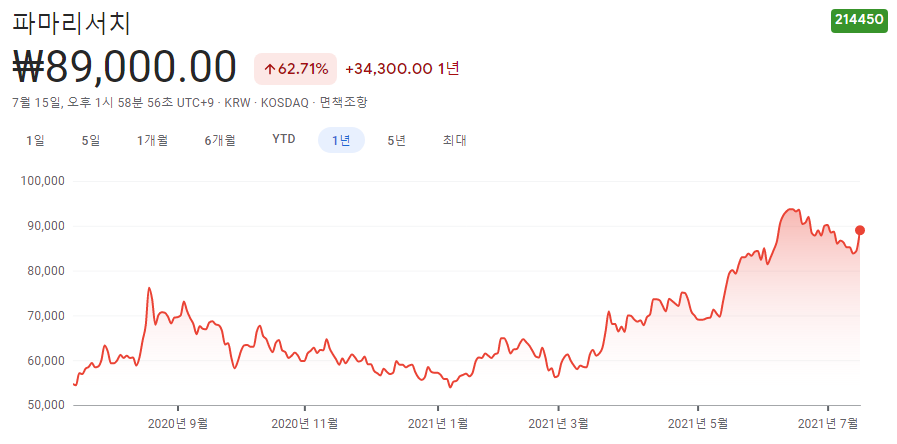Click the 100,000 y-axis label
Screen dimensions: 897x444
tap(45, 181)
